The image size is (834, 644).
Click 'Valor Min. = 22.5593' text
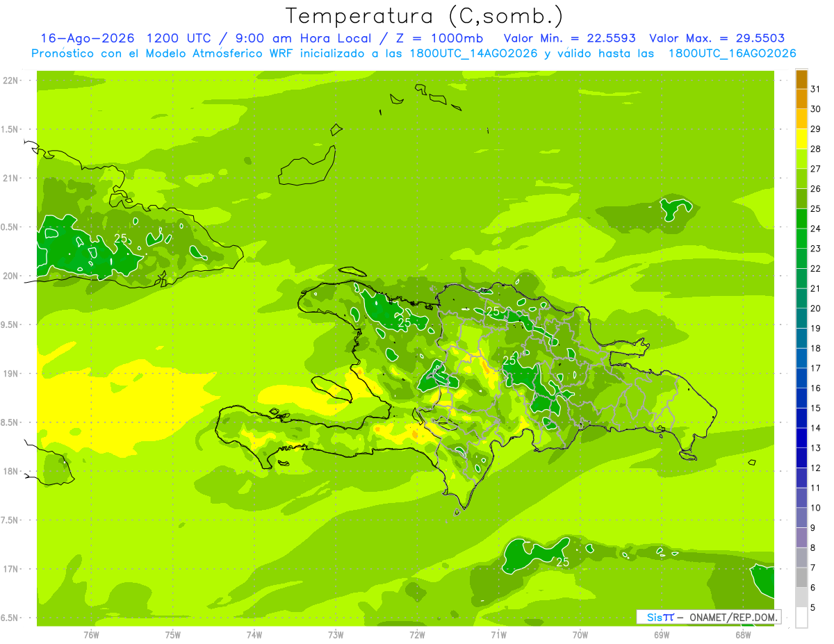point(570,38)
